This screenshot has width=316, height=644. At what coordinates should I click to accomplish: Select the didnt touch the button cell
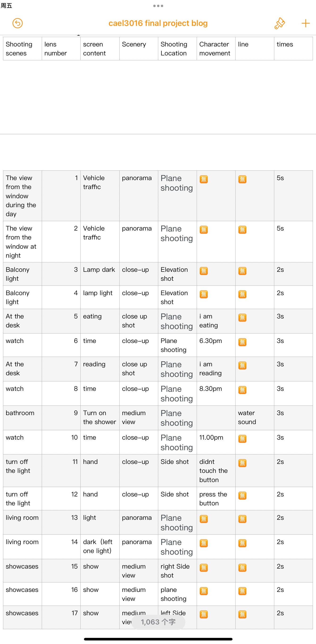[x=216, y=471]
